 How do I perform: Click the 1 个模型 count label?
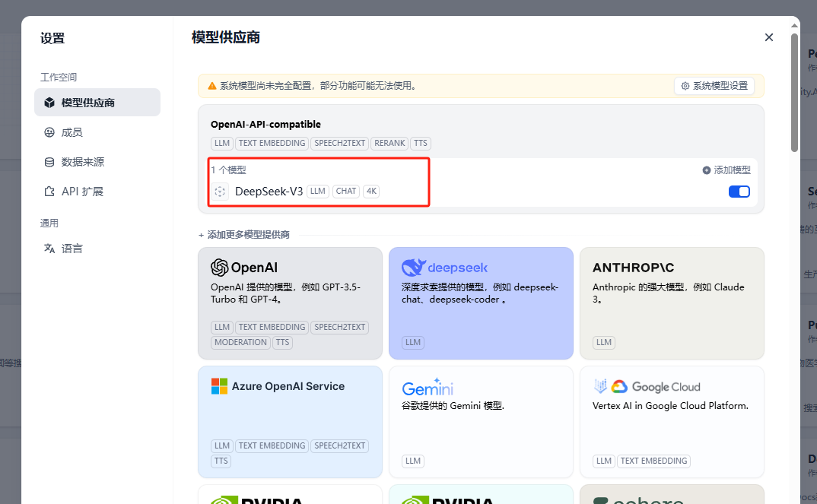click(x=229, y=170)
